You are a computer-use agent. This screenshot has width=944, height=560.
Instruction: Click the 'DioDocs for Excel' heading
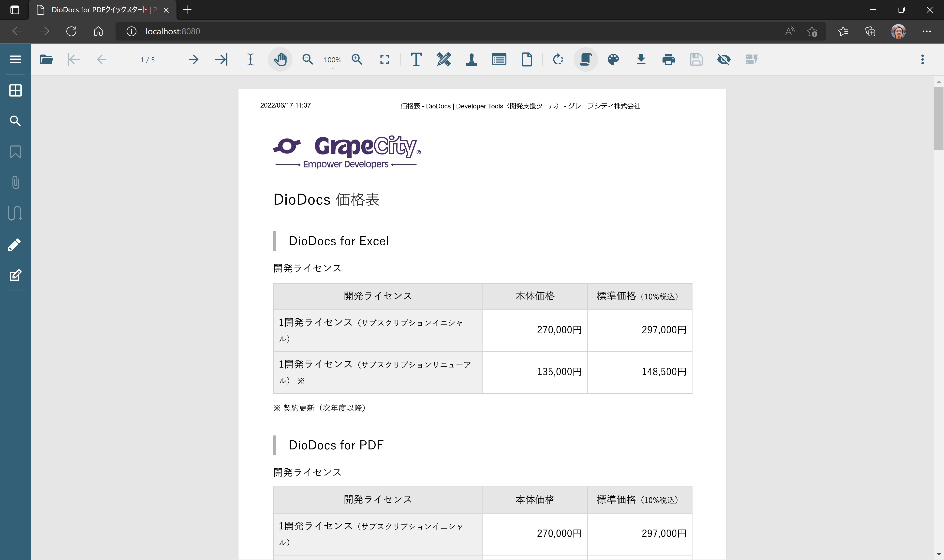(x=339, y=241)
